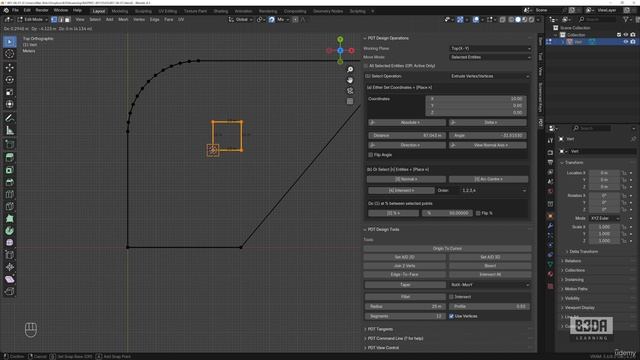The image size is (640, 360).
Task: Select the Select Box tool
Action: 10,42
